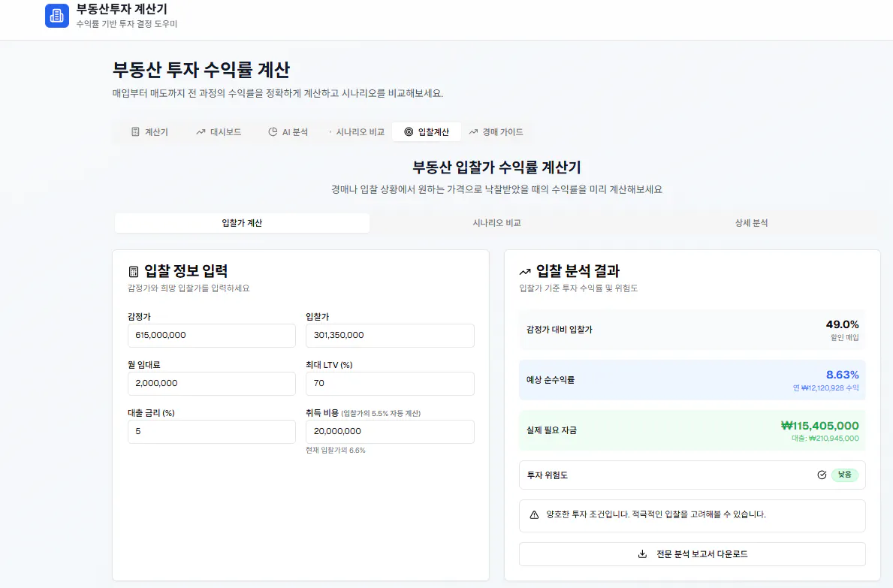Focus the 입찰가 input showing 301,350,000
The image size is (893, 588).
[x=390, y=335]
